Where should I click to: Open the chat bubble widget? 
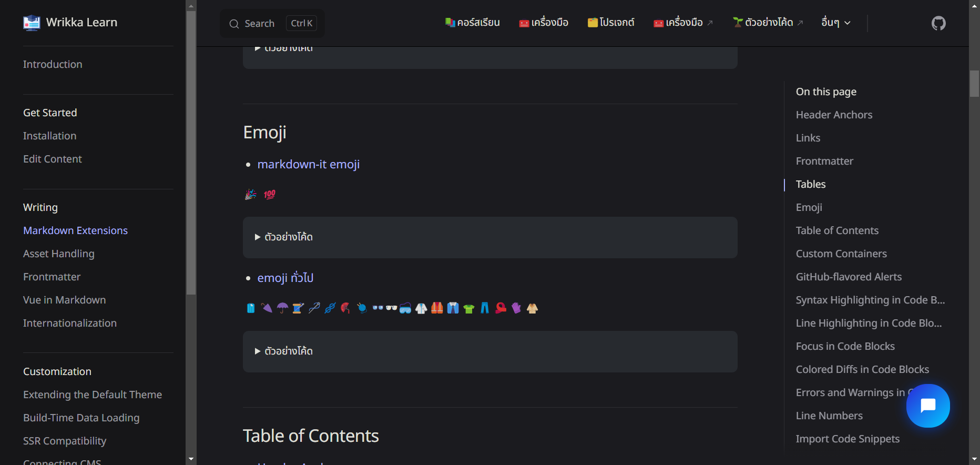click(928, 406)
